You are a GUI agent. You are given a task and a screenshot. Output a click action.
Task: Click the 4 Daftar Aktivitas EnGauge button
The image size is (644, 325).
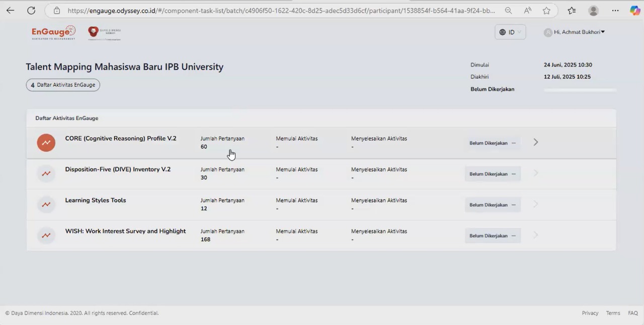coord(63,85)
